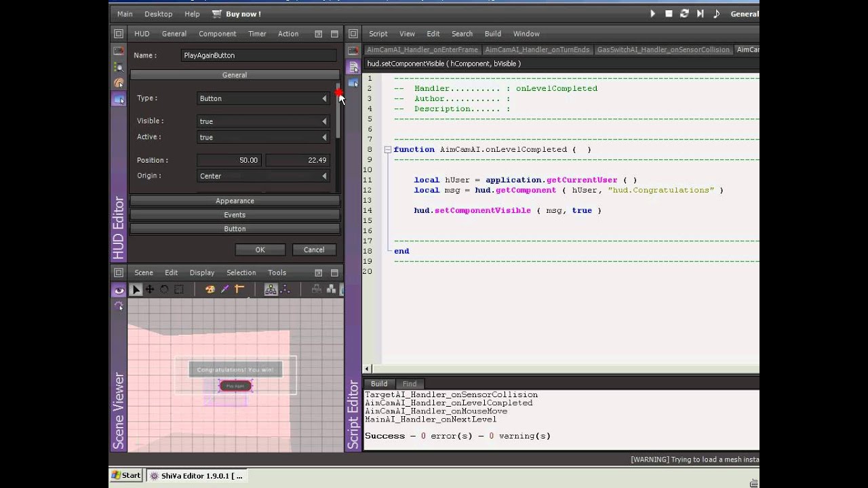The image size is (868, 488).
Task: Open the Origin dropdown set to Center
Action: (263, 176)
